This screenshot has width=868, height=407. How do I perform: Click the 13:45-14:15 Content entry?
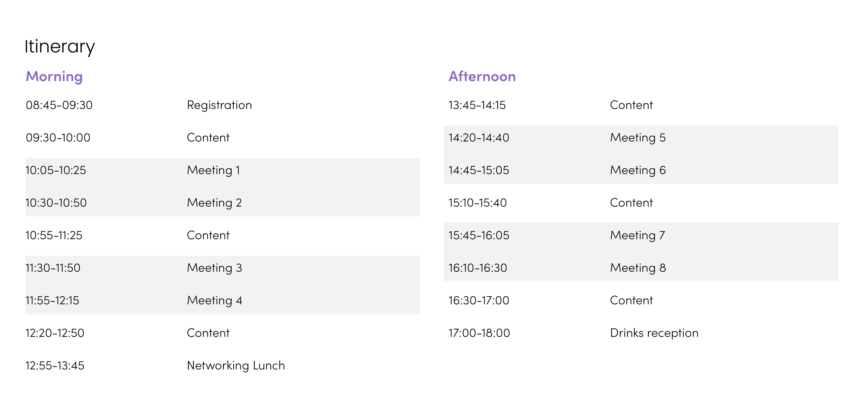[x=631, y=105]
